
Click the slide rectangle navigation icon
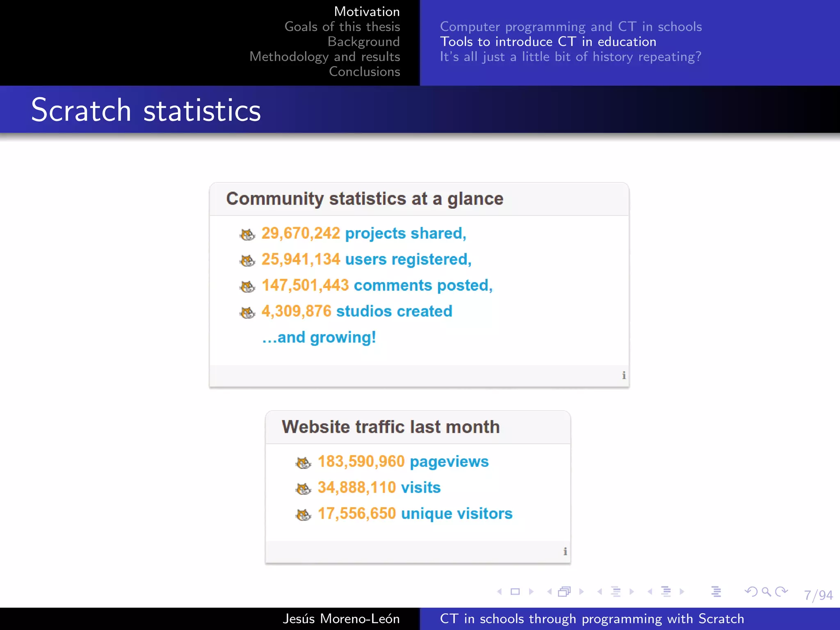pyautogui.click(x=515, y=591)
